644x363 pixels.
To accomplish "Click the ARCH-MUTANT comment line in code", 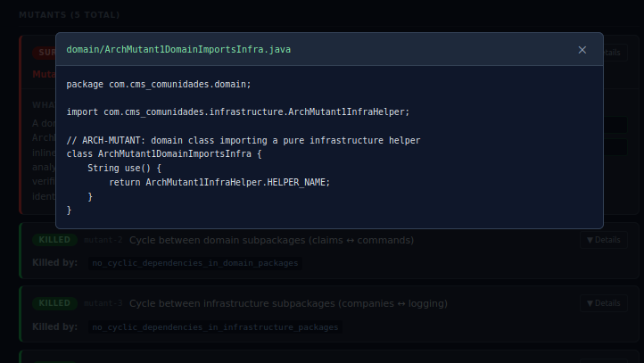I will click(x=244, y=140).
